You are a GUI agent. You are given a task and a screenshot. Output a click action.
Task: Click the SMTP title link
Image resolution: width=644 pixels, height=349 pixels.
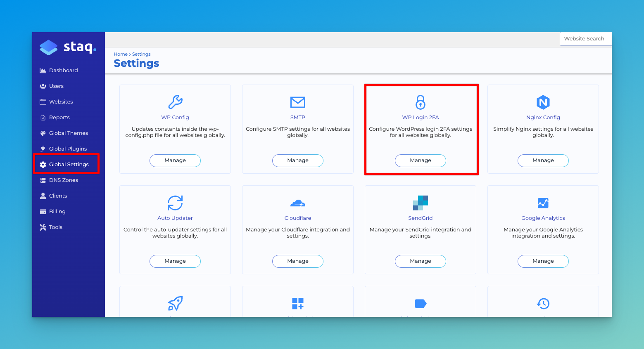(298, 118)
